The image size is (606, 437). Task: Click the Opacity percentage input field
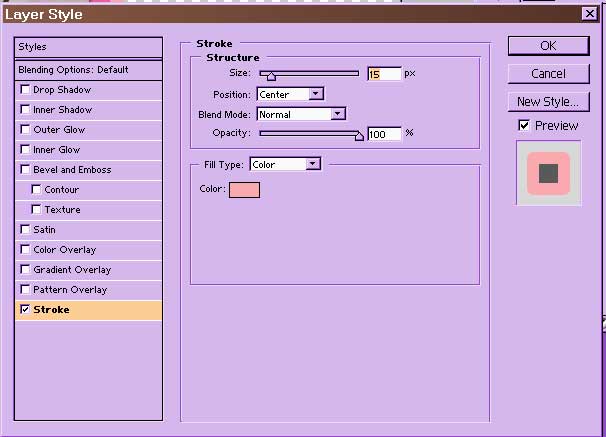[384, 134]
